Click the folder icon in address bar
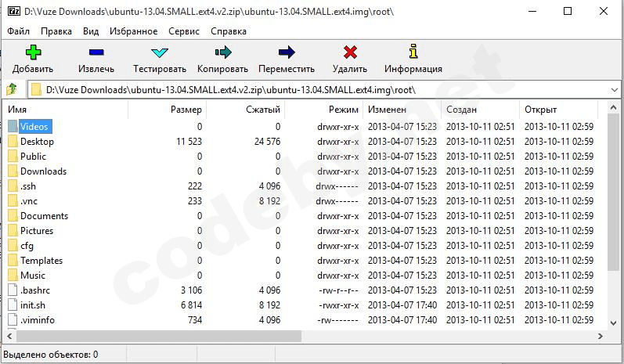Viewport: 624px width, 364px height. pyautogui.click(x=36, y=89)
